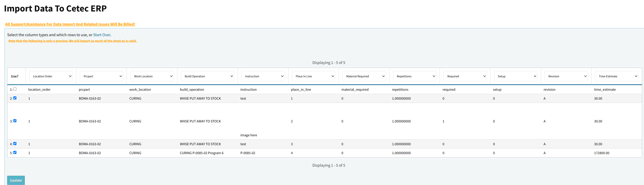The width and height of the screenshot is (644, 185).
Task: Click 'WHSE PUT AWAY TO STOCK' in row 2
Action: coord(200,99)
